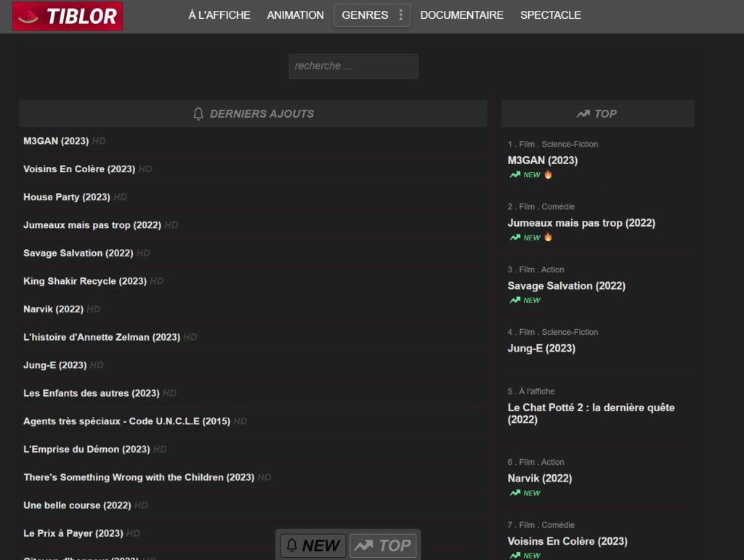Click the fire icon under M3GAN in TOP
Image resolution: width=744 pixels, height=560 pixels.
[549, 175]
